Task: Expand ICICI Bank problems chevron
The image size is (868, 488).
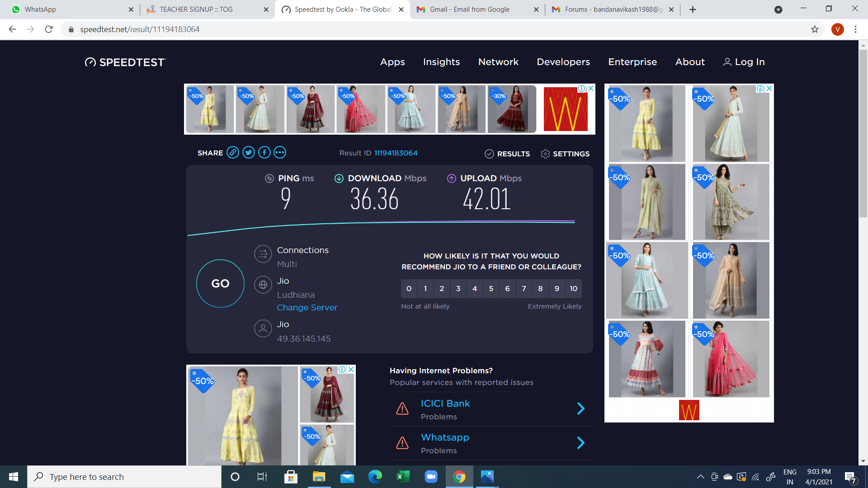Action: [x=581, y=409]
